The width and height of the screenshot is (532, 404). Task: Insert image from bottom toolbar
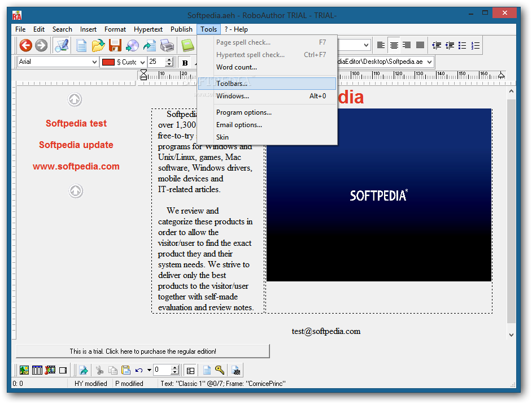pos(24,370)
